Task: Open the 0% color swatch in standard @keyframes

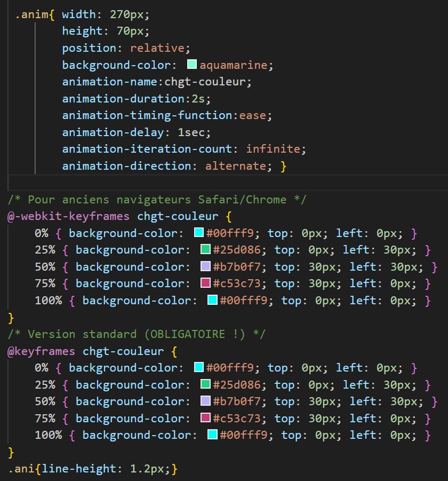Action: [x=199, y=367]
